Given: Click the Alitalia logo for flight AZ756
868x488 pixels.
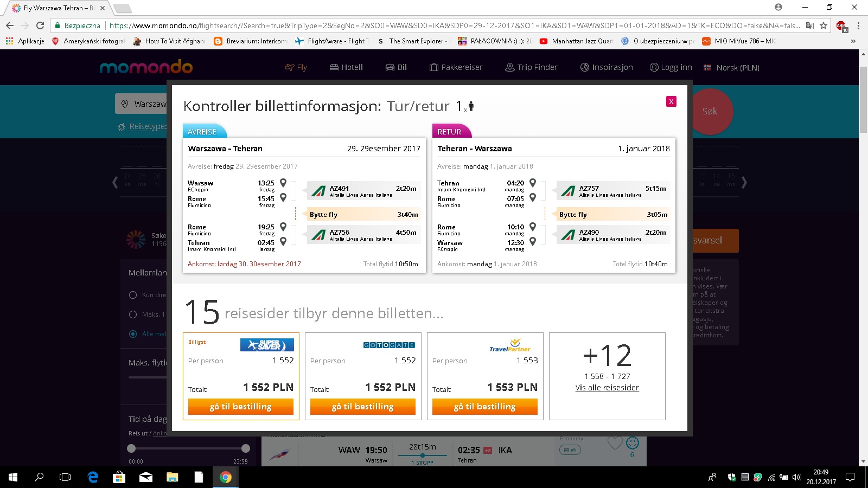Looking at the screenshot, I should 318,235.
